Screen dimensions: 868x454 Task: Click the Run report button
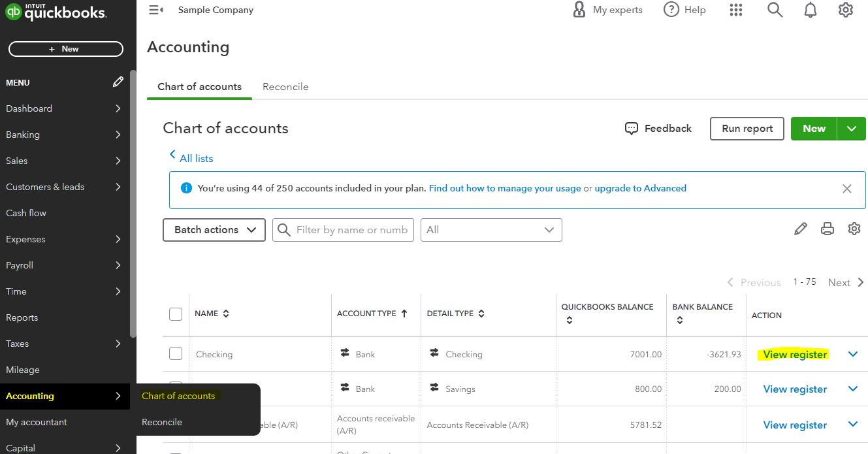click(747, 129)
